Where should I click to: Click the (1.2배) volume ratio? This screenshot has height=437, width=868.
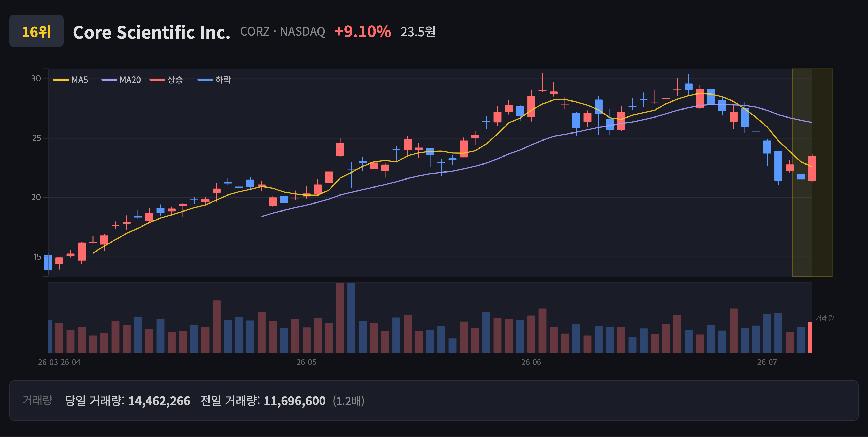[349, 401]
